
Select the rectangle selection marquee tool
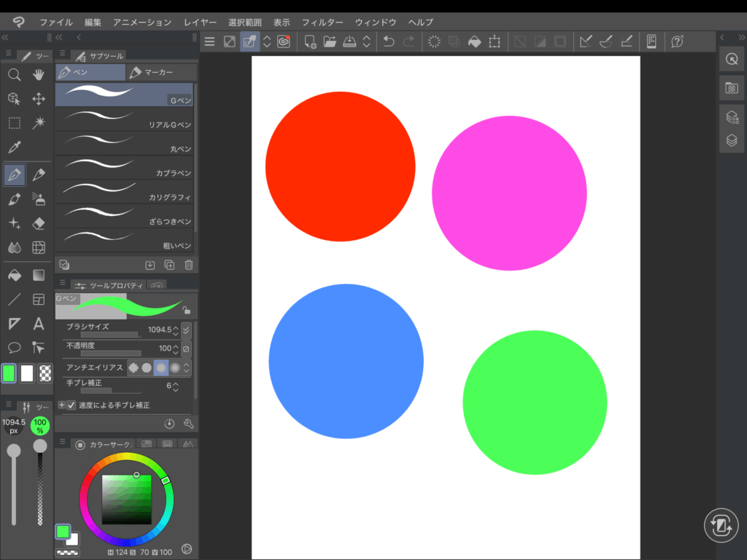14,123
